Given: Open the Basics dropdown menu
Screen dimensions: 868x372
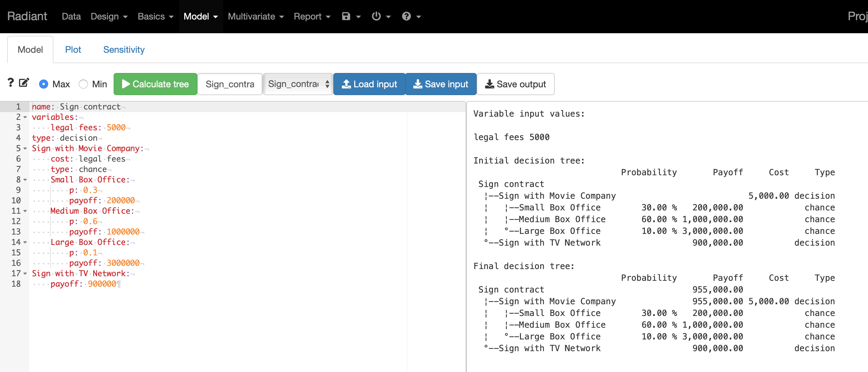Looking at the screenshot, I should pyautogui.click(x=155, y=16).
